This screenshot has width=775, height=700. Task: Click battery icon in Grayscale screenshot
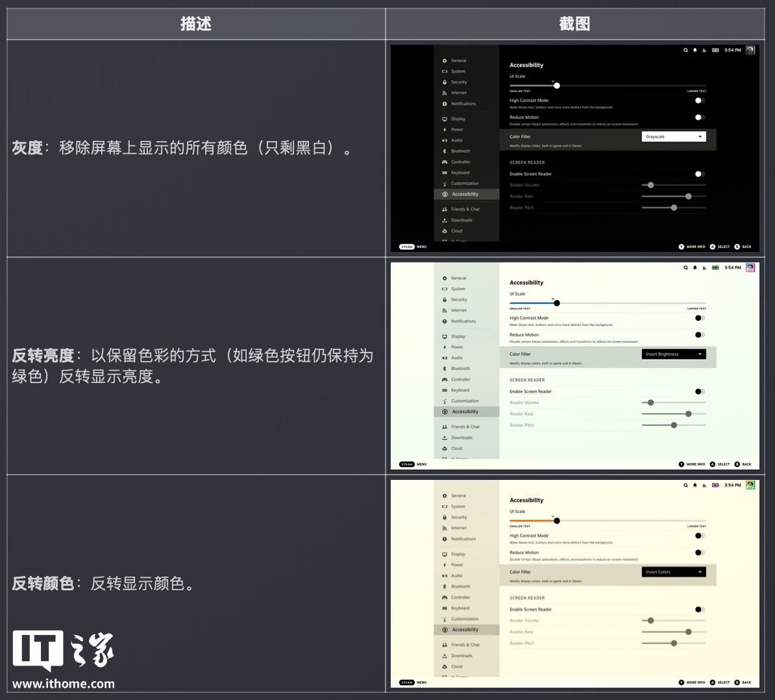click(715, 50)
